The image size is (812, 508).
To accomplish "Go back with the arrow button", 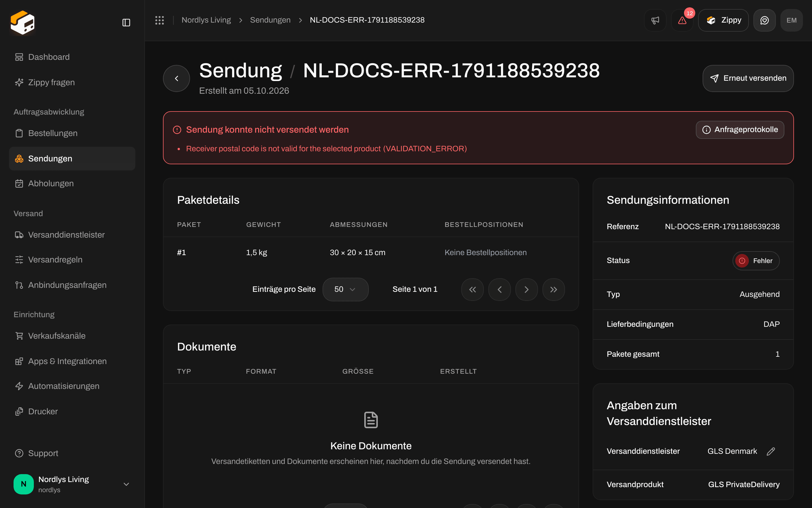I will coord(176,78).
